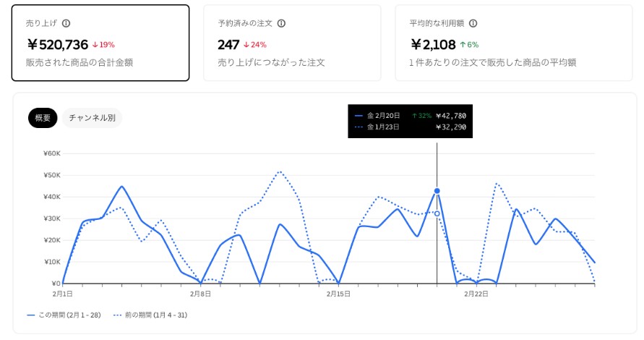The image size is (644, 340).
Task: Click 1件あたりの注文で販売した商品の平均額 description
Action: (x=493, y=62)
